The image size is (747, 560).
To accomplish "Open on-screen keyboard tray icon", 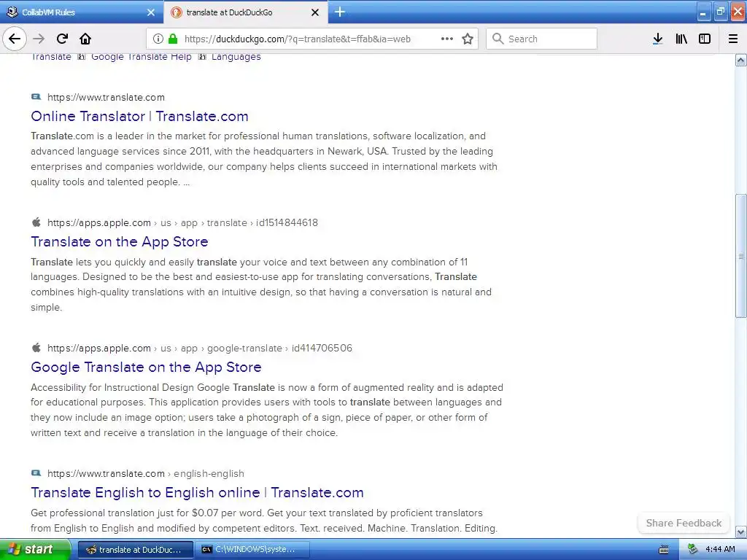I will [664, 550].
